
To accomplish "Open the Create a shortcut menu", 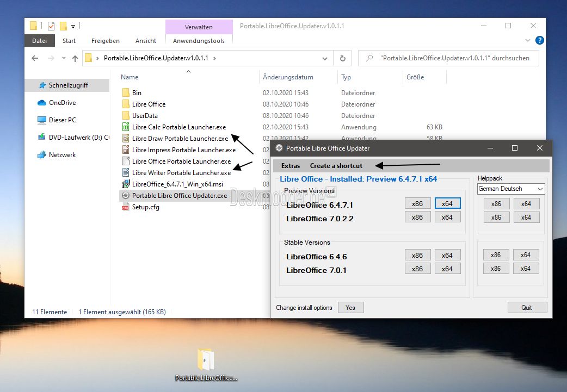I will click(x=336, y=166).
